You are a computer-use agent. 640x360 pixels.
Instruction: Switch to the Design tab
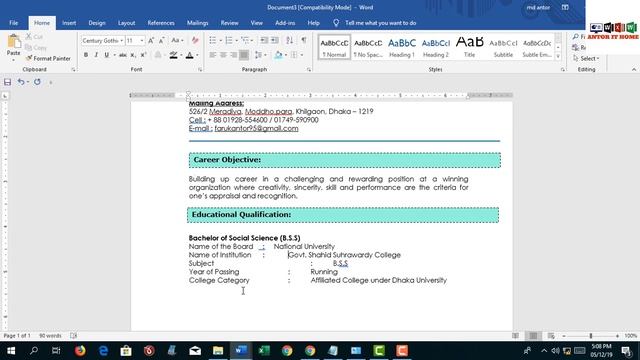coord(97,23)
